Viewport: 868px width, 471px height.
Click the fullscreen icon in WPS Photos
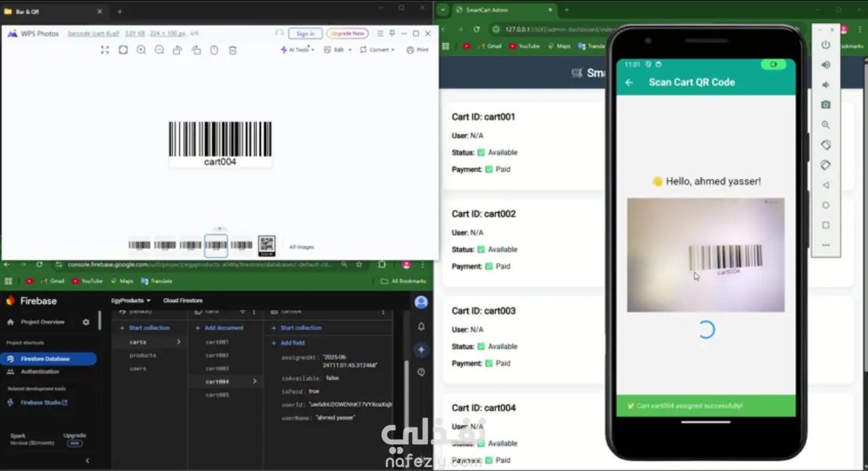pos(105,50)
